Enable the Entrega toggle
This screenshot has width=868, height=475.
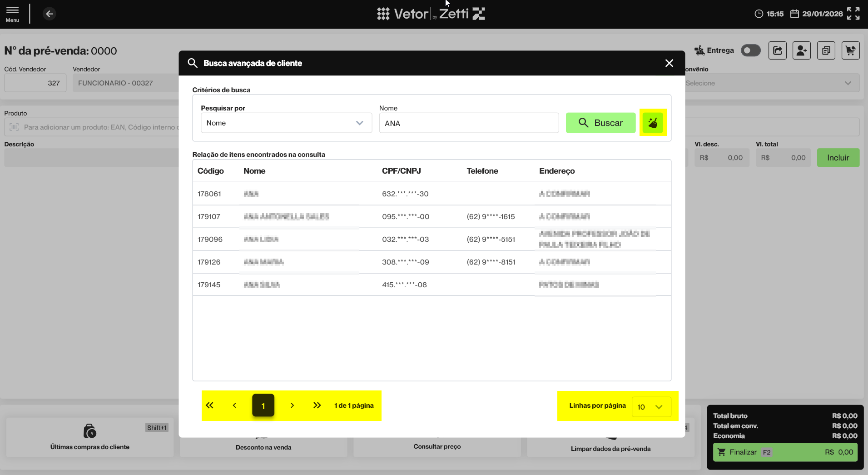750,50
